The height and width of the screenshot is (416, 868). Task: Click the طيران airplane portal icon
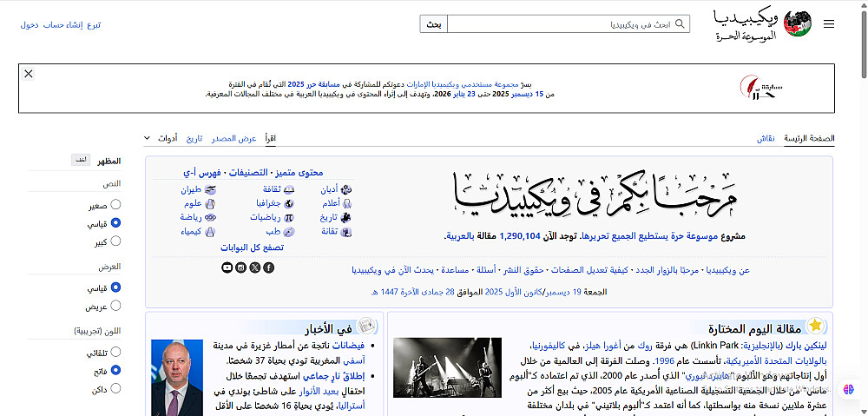[x=210, y=188]
